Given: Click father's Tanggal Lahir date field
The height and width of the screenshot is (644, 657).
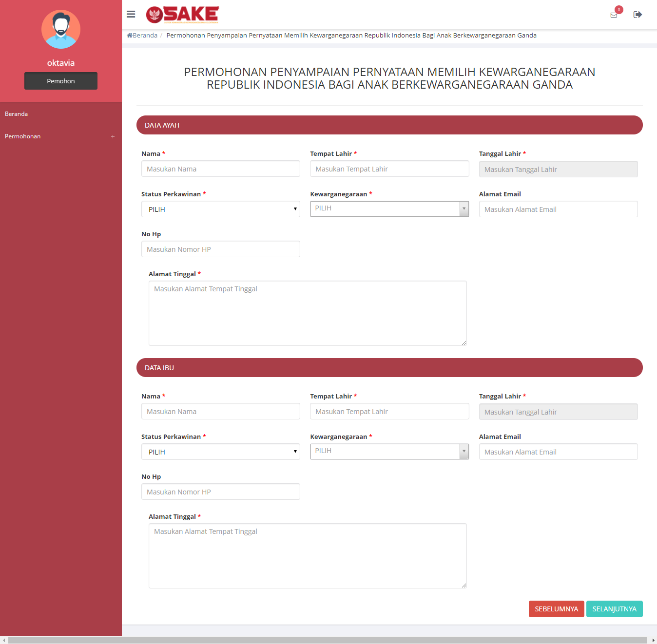Looking at the screenshot, I should [x=558, y=170].
